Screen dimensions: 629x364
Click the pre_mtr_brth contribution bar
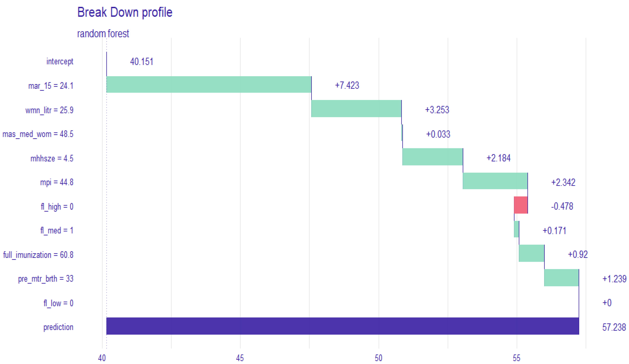561,277
